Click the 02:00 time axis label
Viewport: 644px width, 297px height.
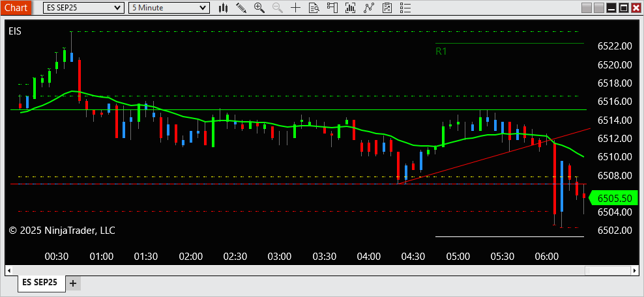(x=190, y=257)
